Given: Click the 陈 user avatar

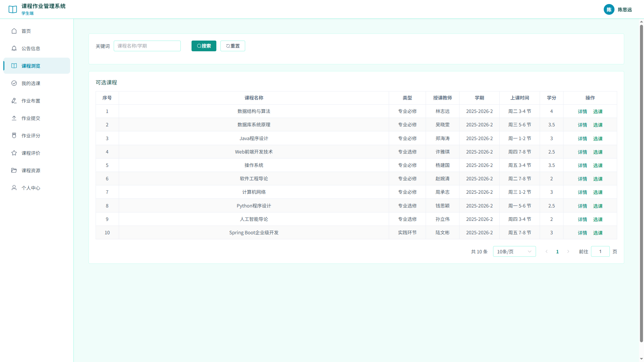Looking at the screenshot, I should (x=609, y=9).
